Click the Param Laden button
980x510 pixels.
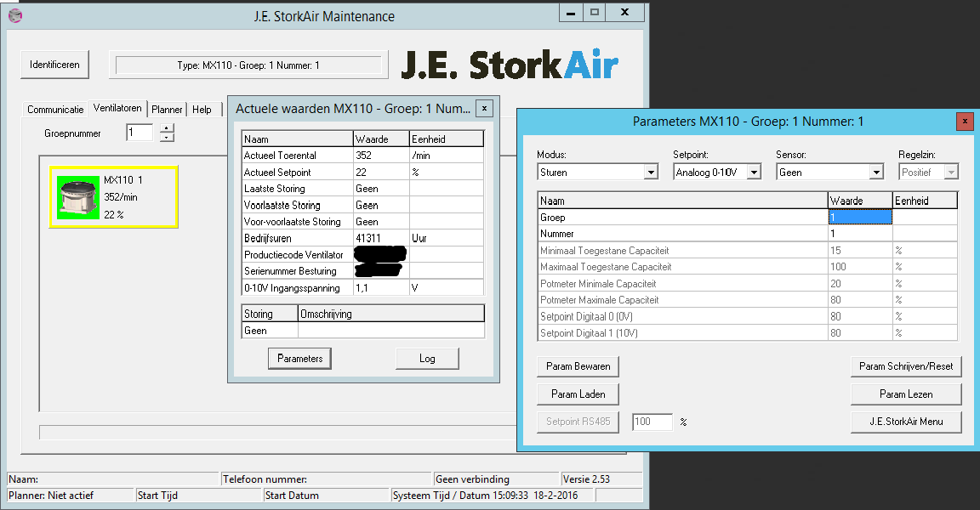point(578,394)
